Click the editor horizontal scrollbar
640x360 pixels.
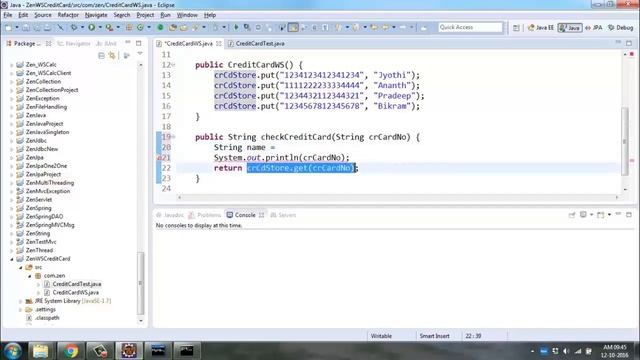398,197
